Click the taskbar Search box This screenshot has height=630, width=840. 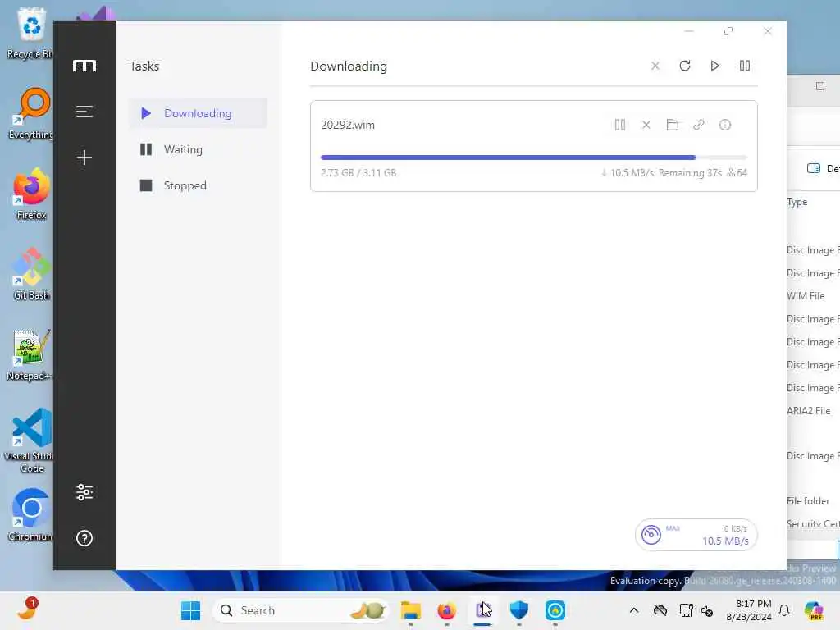tap(300, 610)
